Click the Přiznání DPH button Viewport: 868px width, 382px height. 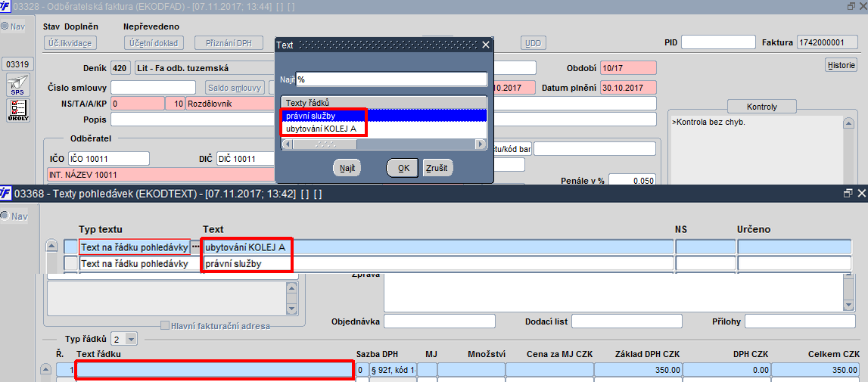click(x=230, y=42)
